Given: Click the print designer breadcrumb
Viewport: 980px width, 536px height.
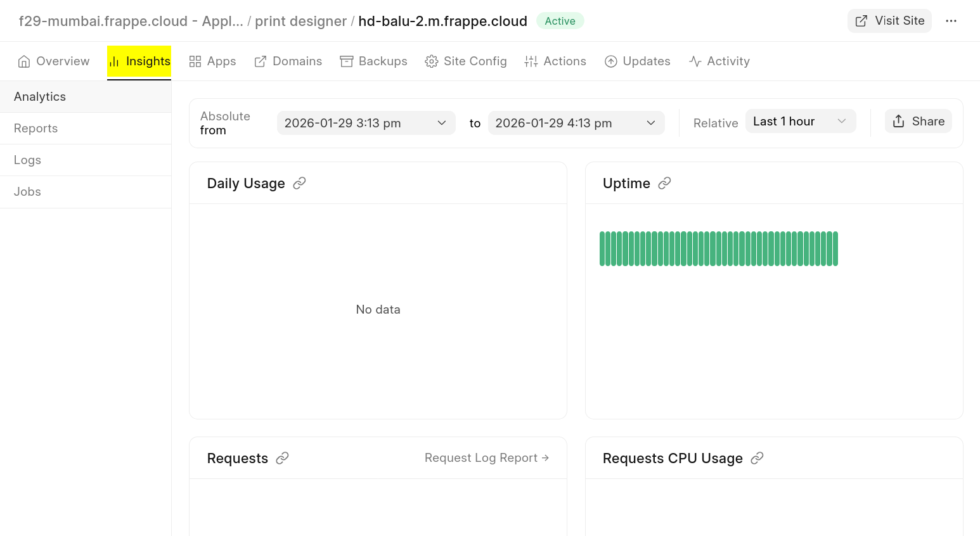Looking at the screenshot, I should pos(300,22).
